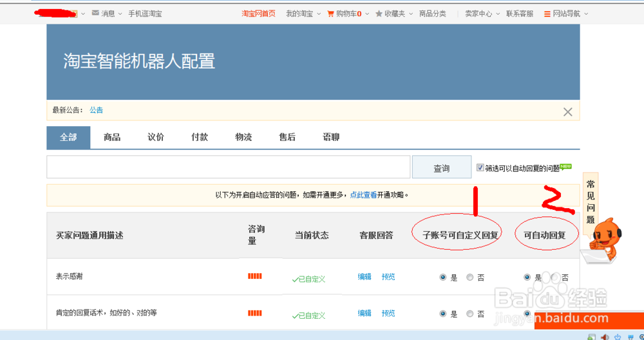Switch to the 议价 tab
This screenshot has width=644, height=340.
click(156, 138)
